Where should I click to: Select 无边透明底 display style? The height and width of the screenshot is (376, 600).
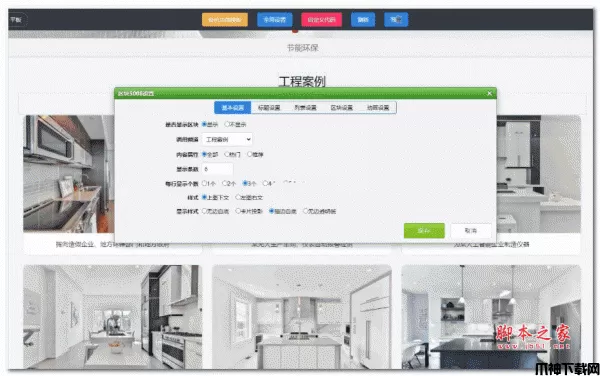[305, 211]
